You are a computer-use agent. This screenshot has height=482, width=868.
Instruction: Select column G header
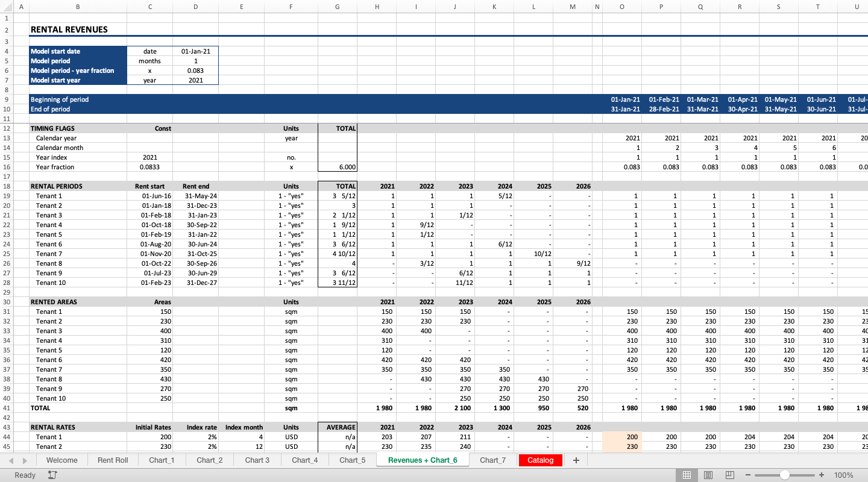pos(337,7)
